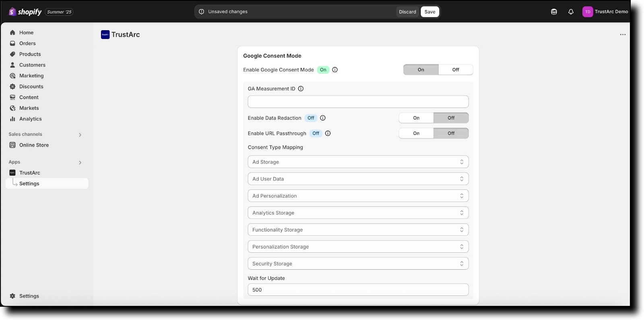Click the Customers person icon
The image size is (644, 320).
coord(12,65)
